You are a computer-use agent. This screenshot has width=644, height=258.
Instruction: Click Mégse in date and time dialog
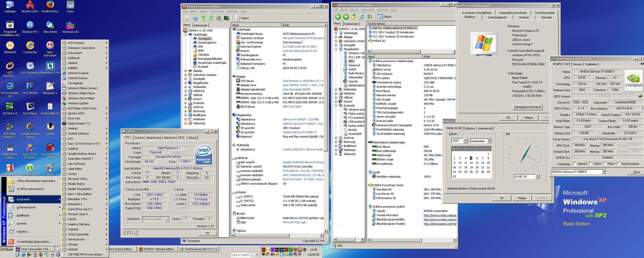tap(522, 198)
